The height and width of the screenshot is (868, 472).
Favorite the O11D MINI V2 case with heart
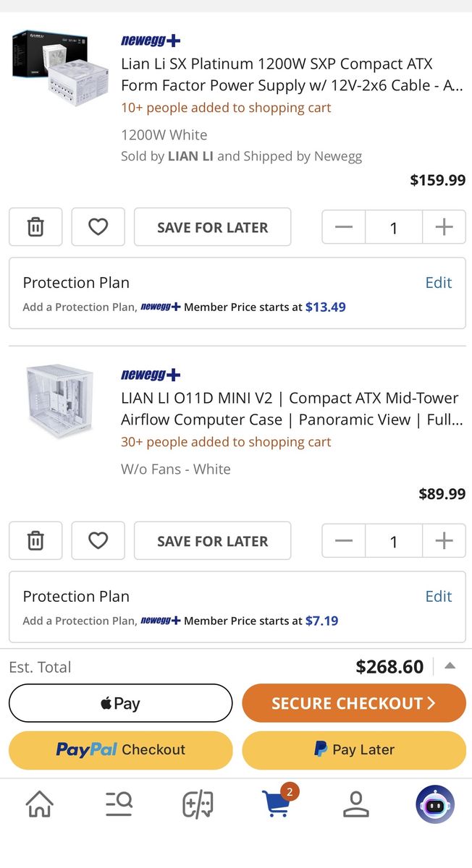click(x=98, y=540)
